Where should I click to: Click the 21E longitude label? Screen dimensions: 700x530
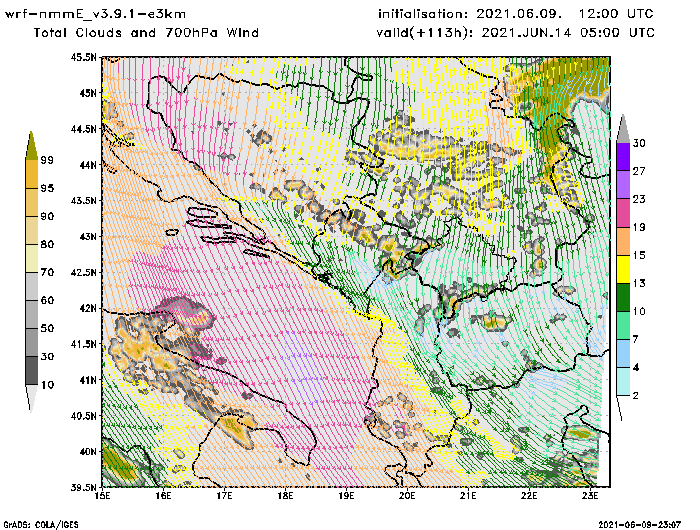click(x=468, y=496)
